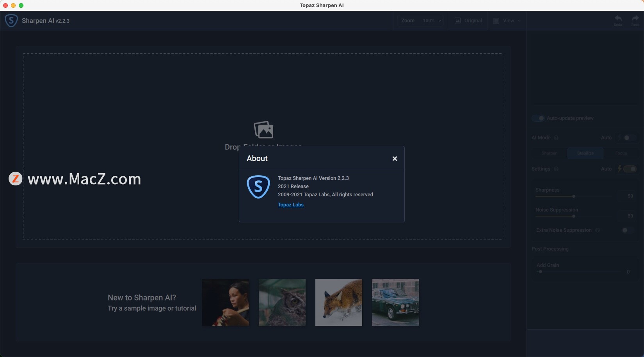Viewport: 644px width, 357px height.
Task: Click the Original picture icon
Action: [x=457, y=21]
